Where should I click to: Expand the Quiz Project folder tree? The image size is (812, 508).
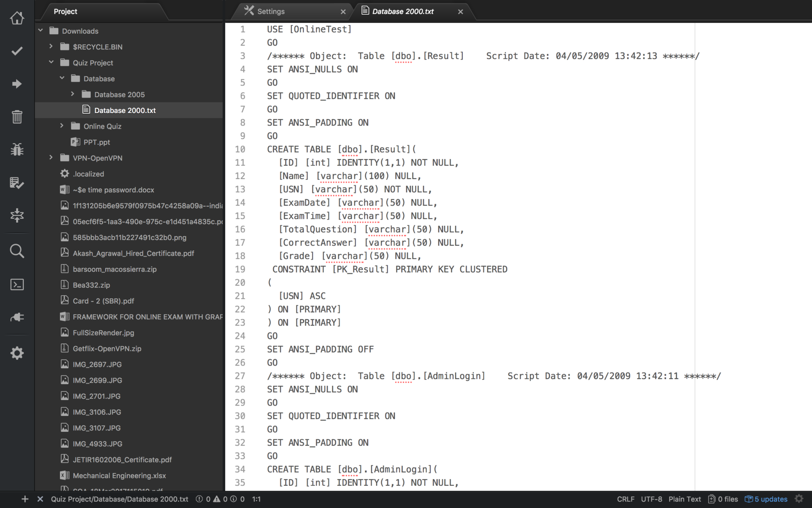pyautogui.click(x=52, y=63)
